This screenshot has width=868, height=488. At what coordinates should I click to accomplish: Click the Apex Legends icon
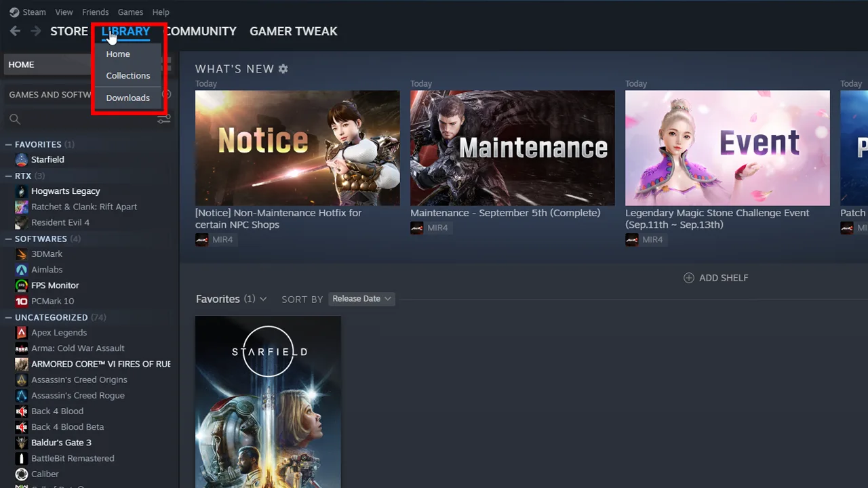tap(22, 333)
